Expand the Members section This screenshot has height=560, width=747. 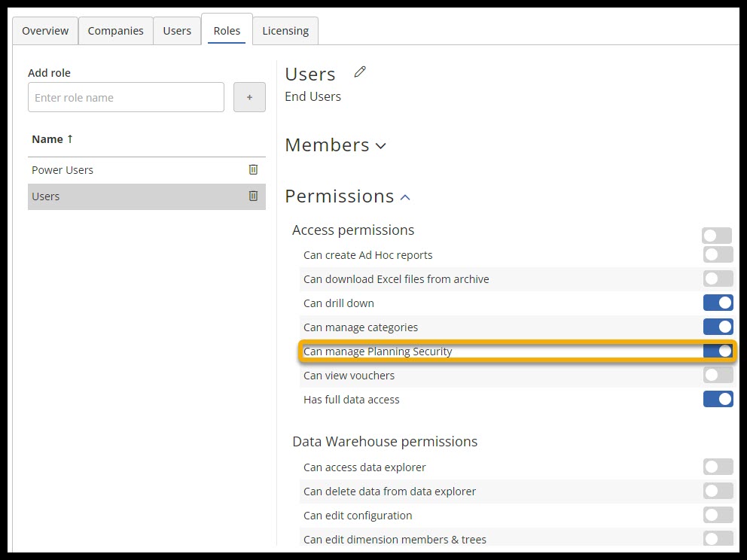tap(335, 145)
